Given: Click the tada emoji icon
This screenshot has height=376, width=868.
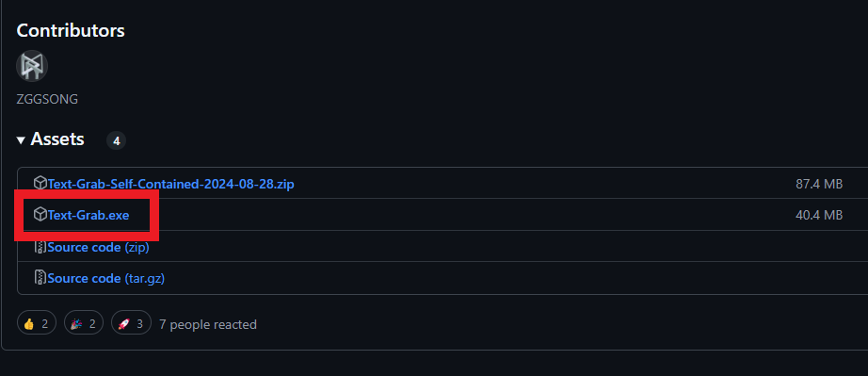Looking at the screenshot, I should 76,324.
